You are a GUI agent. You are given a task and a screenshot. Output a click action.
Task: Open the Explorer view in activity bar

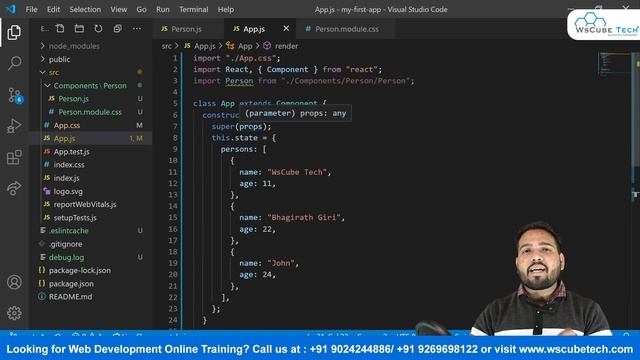14,32
